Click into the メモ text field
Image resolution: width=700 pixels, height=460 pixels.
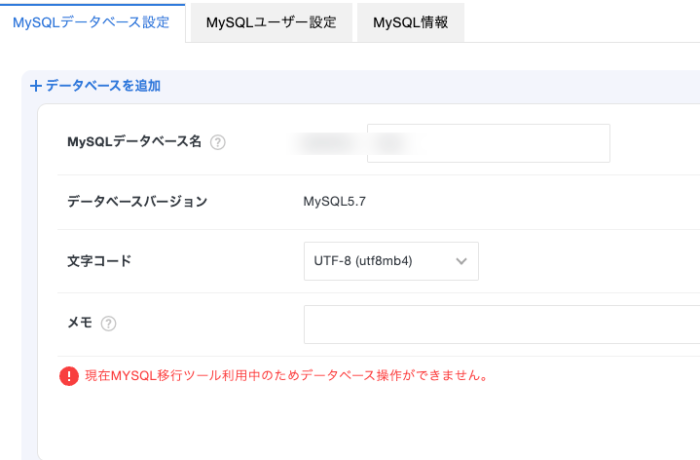pyautogui.click(x=500, y=324)
